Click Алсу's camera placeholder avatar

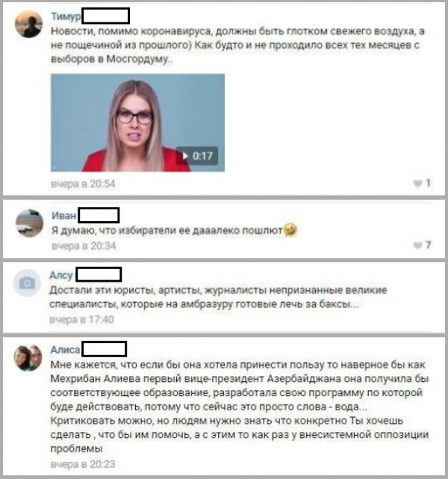pos(27,283)
